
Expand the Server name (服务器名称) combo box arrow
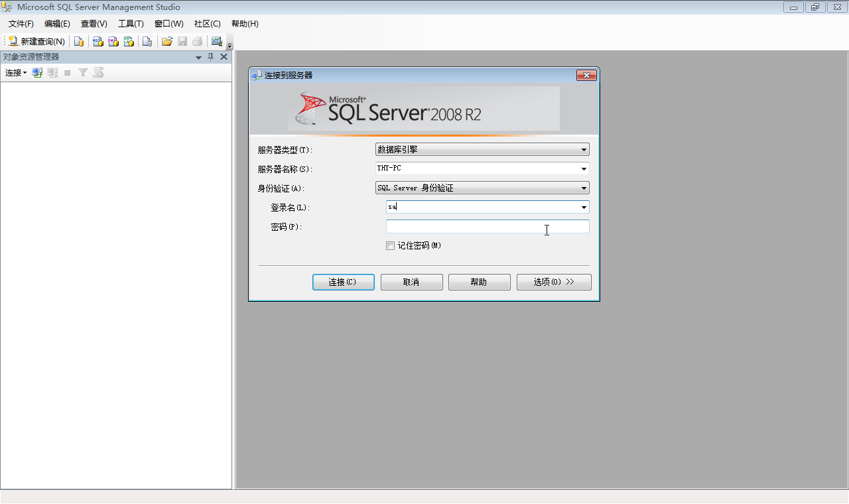pos(584,169)
